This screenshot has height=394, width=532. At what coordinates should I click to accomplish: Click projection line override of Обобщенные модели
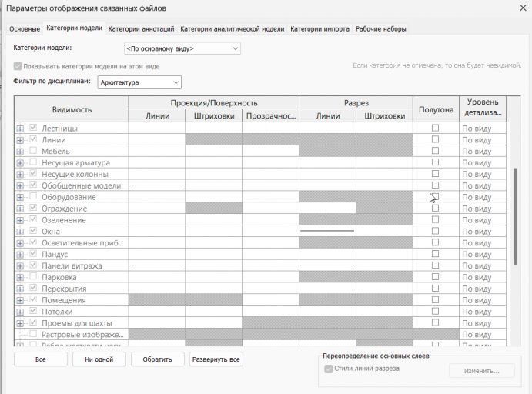[157, 185]
